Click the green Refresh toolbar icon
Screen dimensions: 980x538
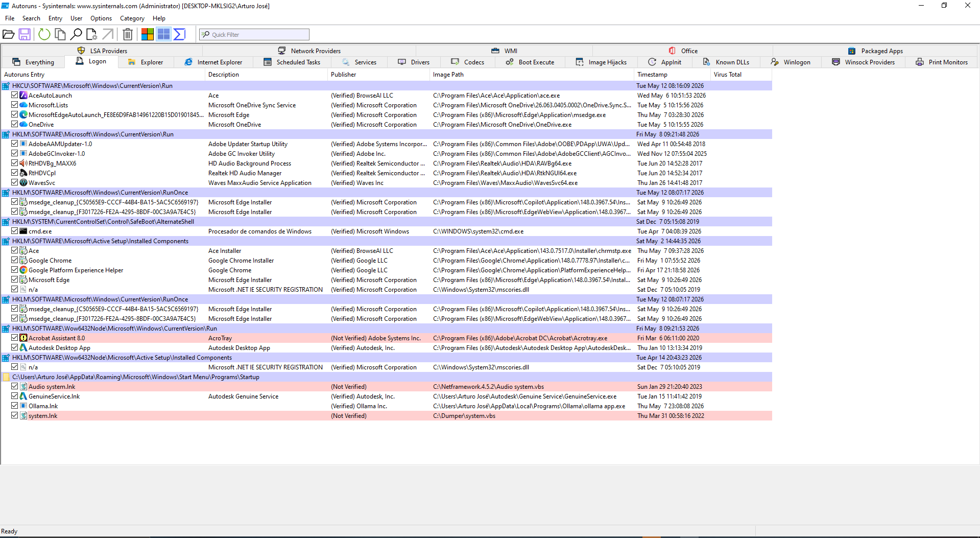click(44, 34)
